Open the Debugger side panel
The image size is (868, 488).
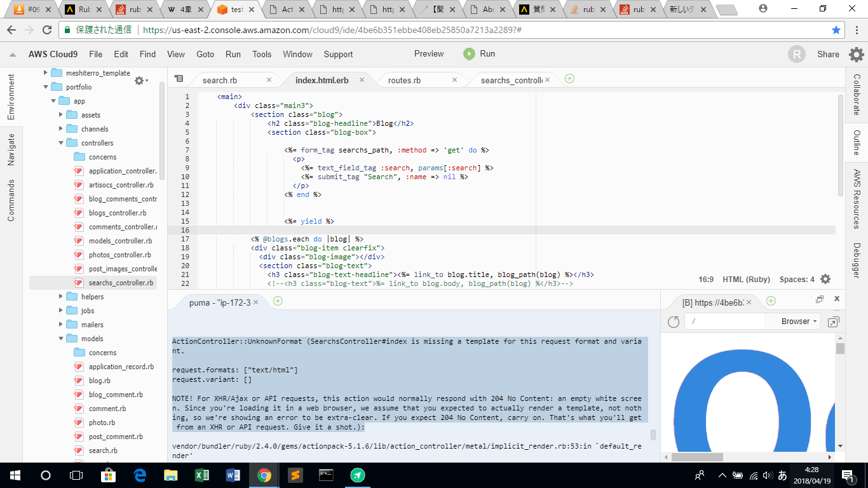coord(857,261)
